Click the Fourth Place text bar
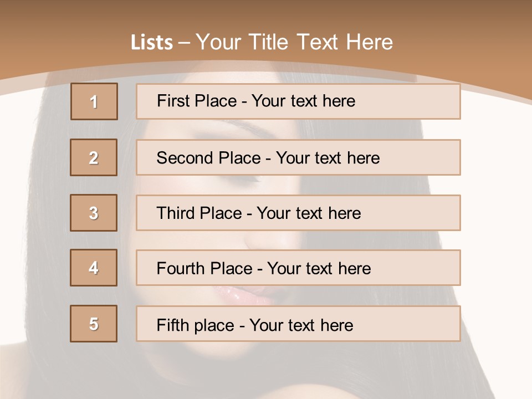 (x=298, y=268)
